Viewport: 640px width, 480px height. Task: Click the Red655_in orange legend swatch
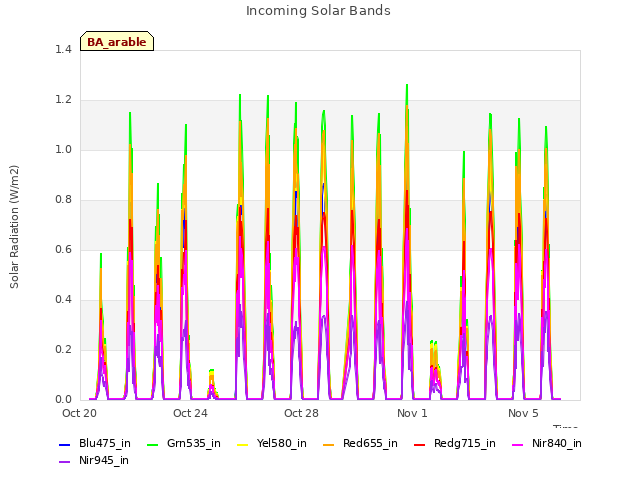(x=329, y=445)
